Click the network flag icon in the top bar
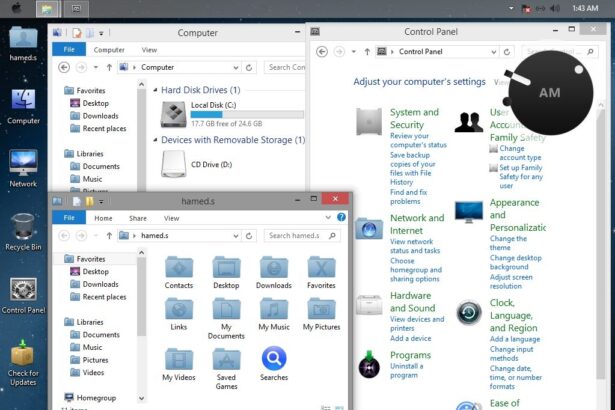The image size is (615, 410). 526,8
